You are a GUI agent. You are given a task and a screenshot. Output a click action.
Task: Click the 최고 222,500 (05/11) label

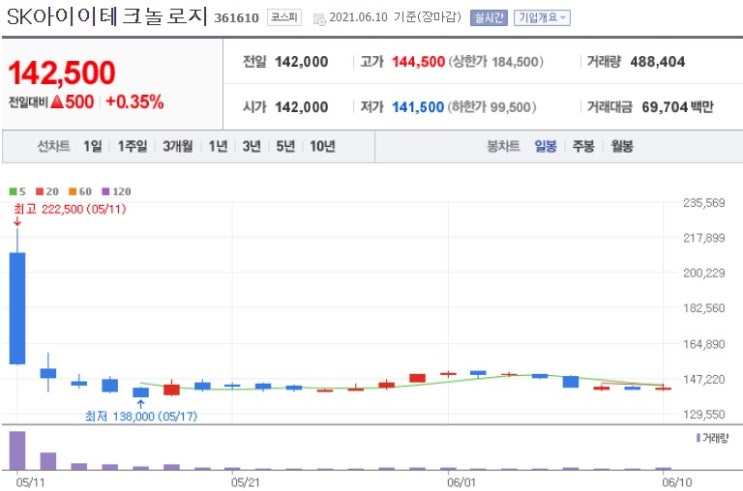click(70, 209)
